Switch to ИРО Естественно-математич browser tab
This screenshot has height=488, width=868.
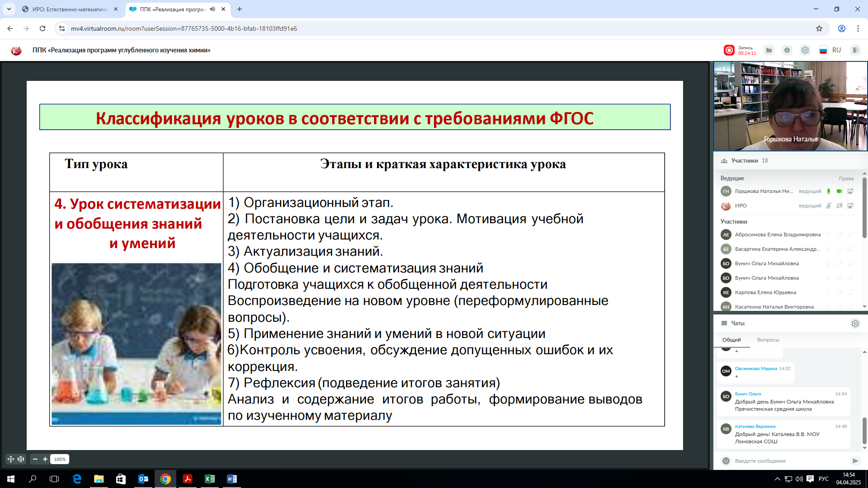[x=71, y=9]
